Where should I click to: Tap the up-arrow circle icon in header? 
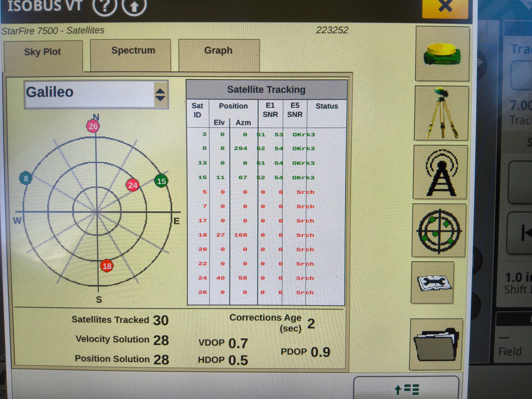pos(134,6)
